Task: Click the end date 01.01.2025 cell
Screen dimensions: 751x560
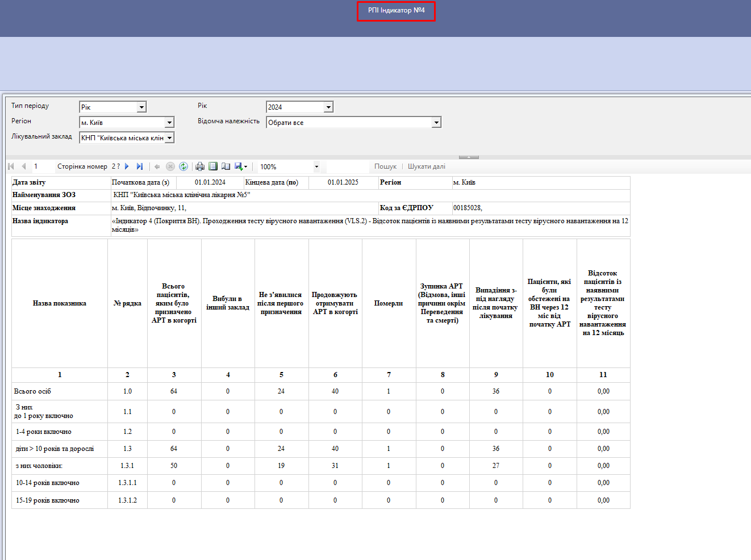Action: point(343,182)
